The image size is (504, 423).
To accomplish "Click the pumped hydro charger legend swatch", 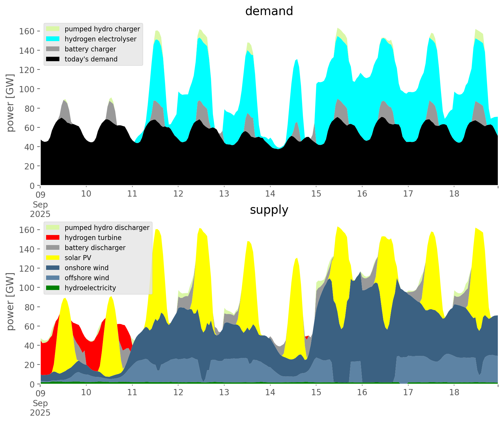I will [53, 29].
